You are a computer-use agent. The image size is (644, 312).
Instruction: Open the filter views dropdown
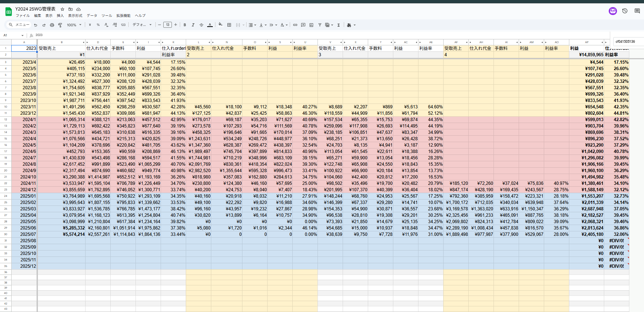point(329,25)
